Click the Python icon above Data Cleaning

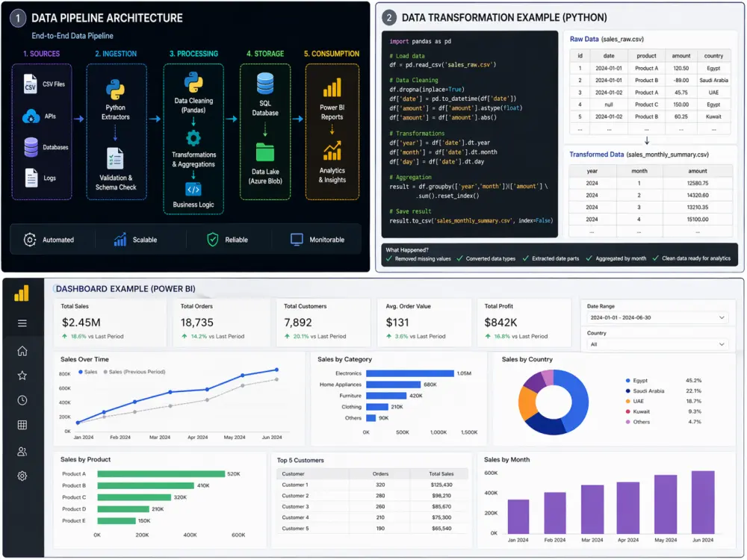193,82
